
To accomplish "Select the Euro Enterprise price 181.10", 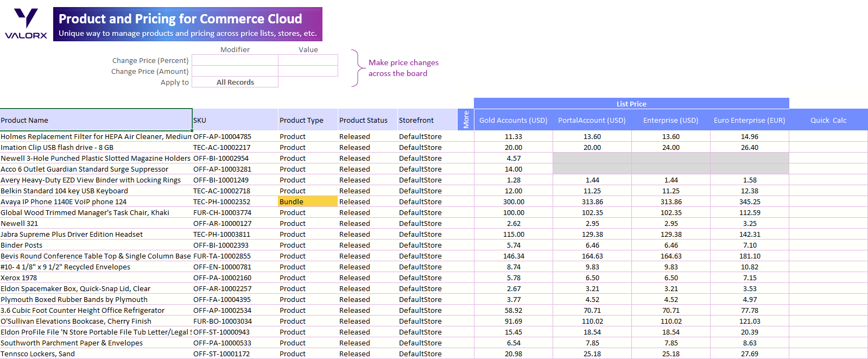I will coord(750,256).
